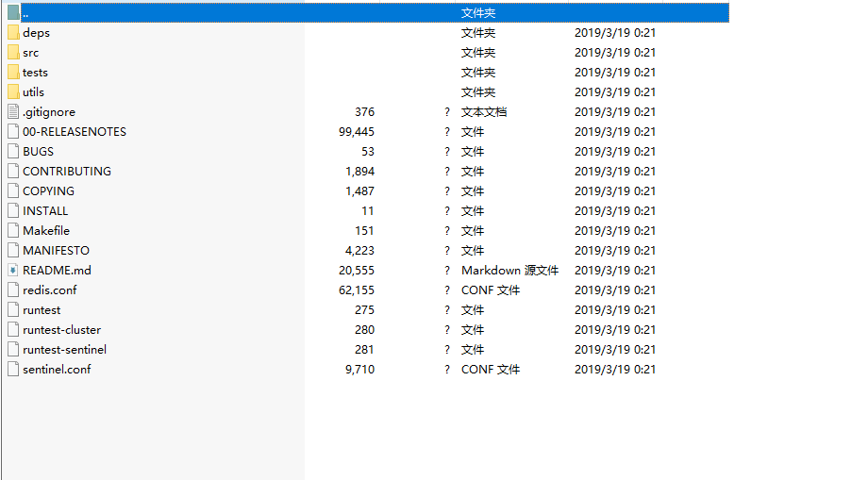Select the BUGS file name
The image size is (868, 480).
tap(38, 152)
